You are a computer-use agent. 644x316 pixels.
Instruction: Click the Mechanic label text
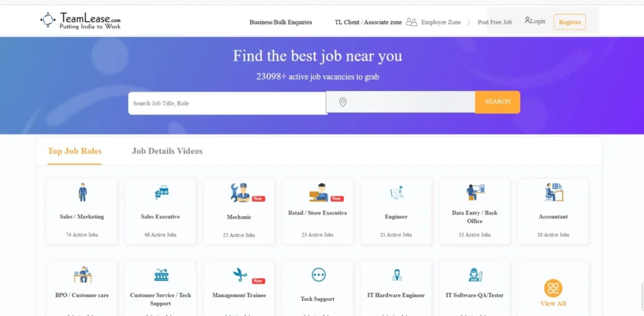(x=239, y=217)
